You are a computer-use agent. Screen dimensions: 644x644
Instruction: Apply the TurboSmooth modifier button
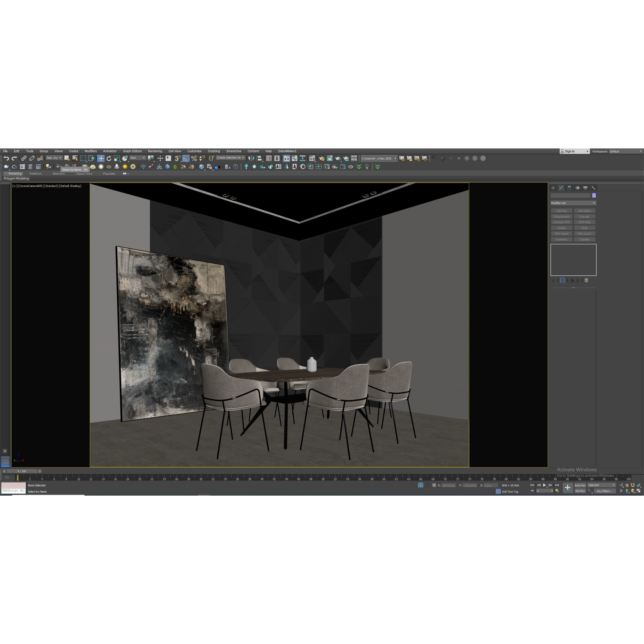point(562,217)
